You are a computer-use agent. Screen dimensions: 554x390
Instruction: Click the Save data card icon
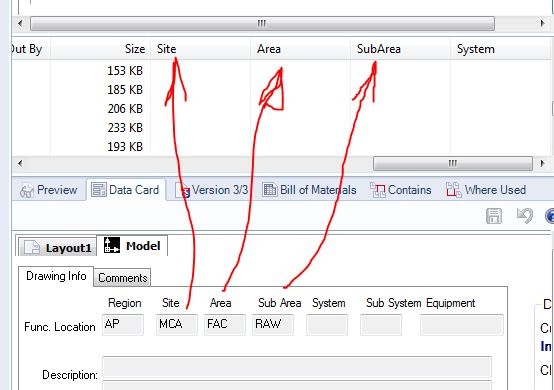[x=494, y=216]
